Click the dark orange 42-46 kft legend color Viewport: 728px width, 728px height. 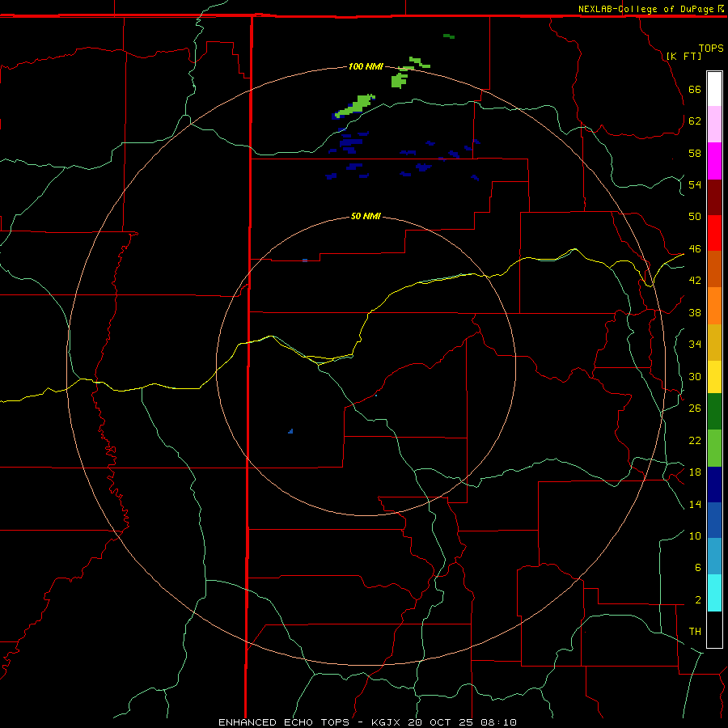click(714, 269)
